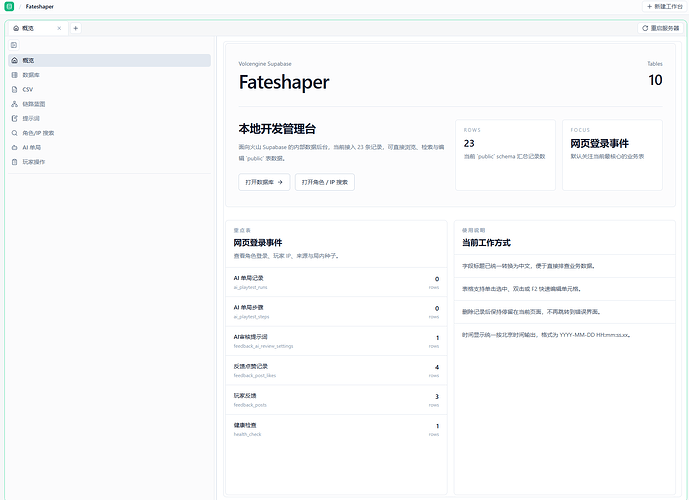Open the AI审核提示词 table row

coord(336,341)
